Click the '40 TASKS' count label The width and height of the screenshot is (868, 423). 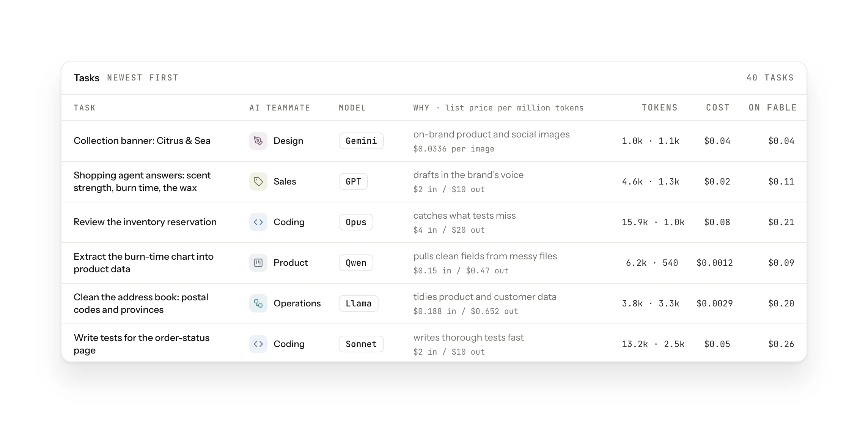click(770, 78)
